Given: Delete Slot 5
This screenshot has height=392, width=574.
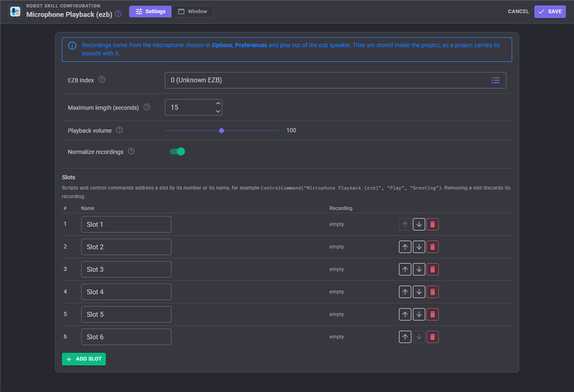Looking at the screenshot, I should (432, 315).
